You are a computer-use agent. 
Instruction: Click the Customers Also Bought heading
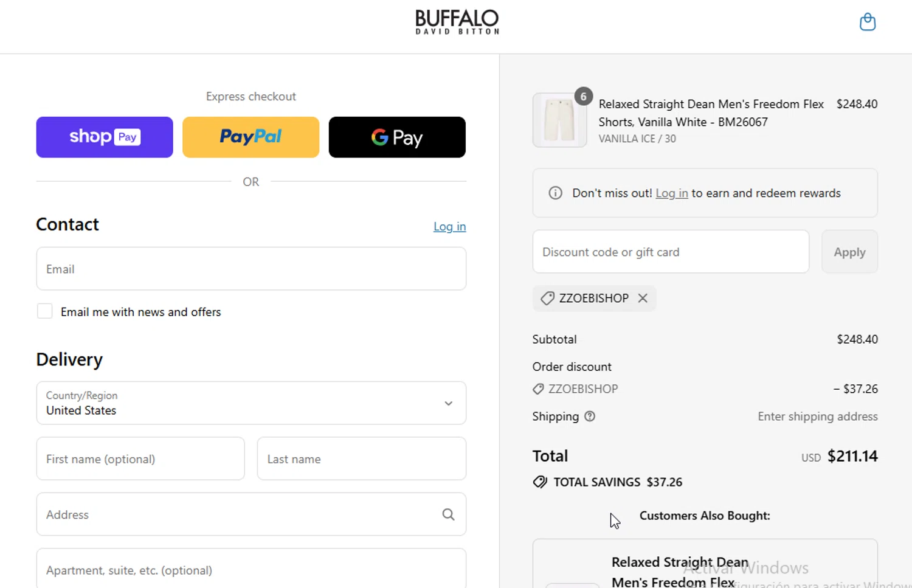tap(705, 516)
